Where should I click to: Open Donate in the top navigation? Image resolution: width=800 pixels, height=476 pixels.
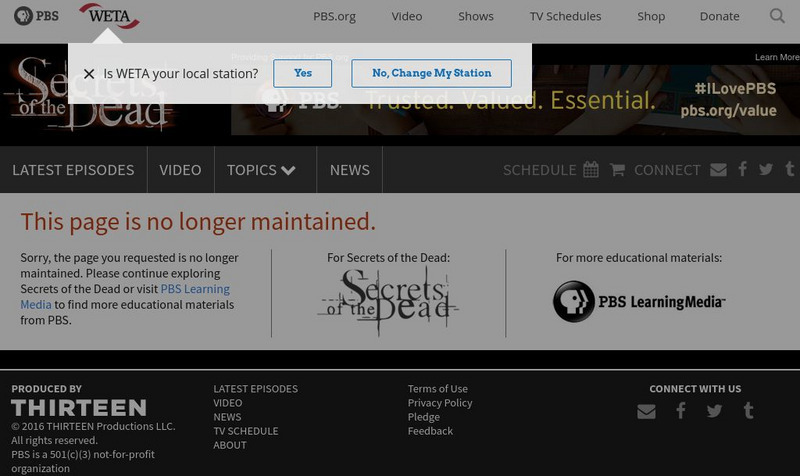pyautogui.click(x=719, y=16)
